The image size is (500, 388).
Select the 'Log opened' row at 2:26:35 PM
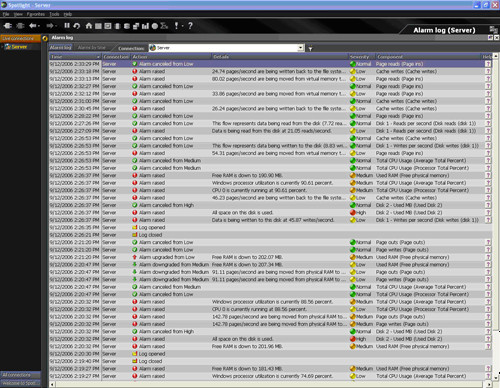[270, 227]
